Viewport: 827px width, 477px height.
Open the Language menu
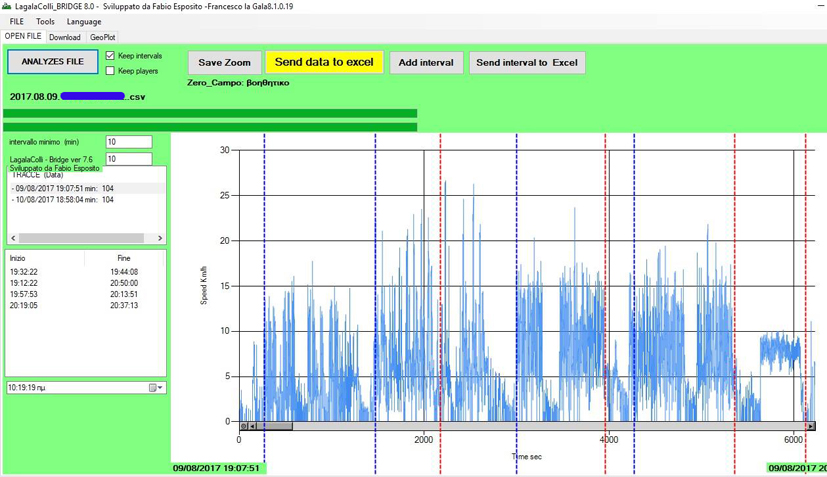(x=84, y=22)
